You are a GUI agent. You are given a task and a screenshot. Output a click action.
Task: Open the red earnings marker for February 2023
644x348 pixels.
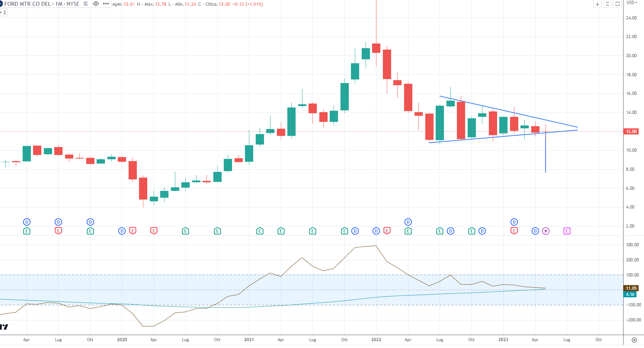[514, 231]
